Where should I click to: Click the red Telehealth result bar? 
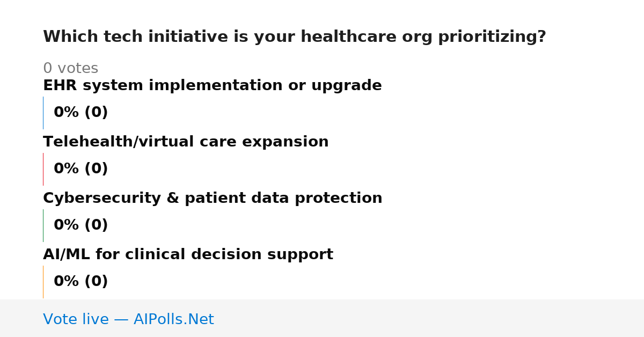(x=43, y=169)
